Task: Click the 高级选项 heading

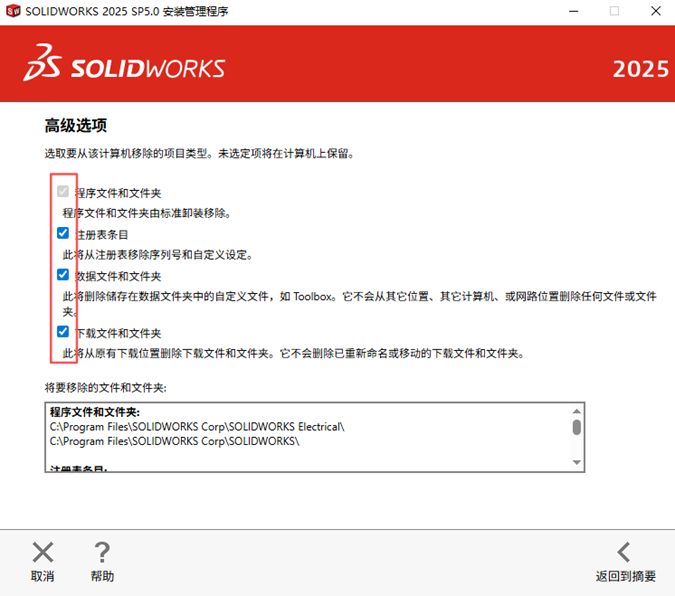Action: 76,125
